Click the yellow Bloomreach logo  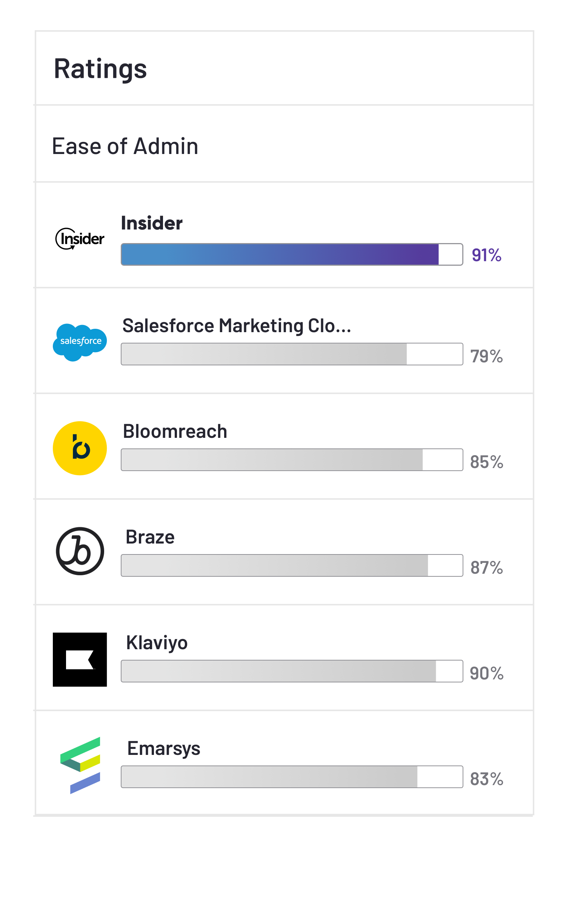pyautogui.click(x=80, y=448)
